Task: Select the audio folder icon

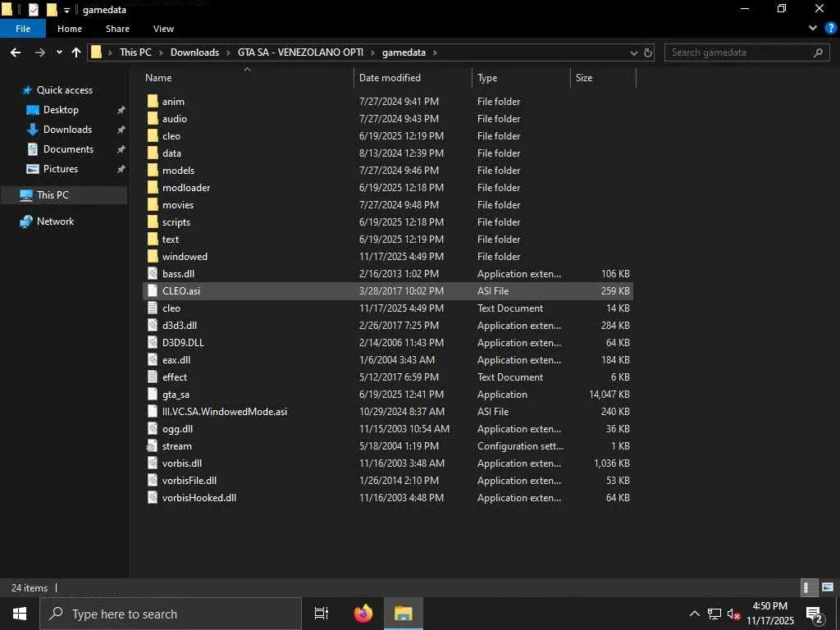Action: click(153, 118)
